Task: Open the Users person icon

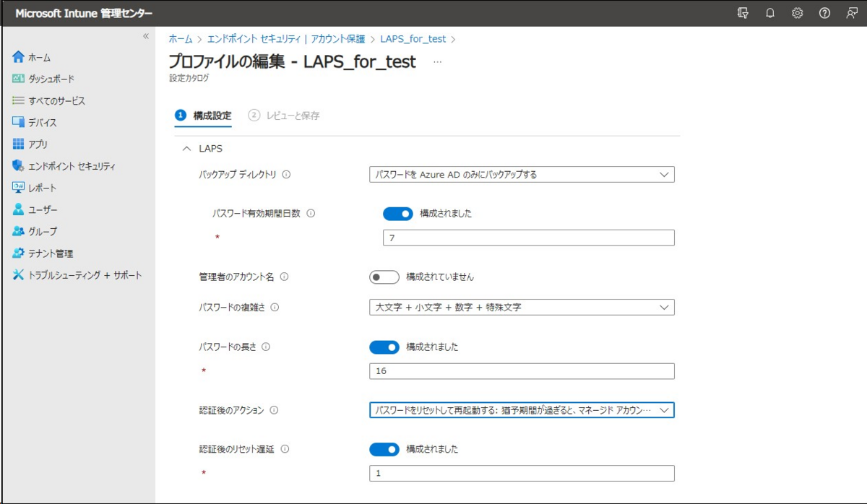Action: 19,209
